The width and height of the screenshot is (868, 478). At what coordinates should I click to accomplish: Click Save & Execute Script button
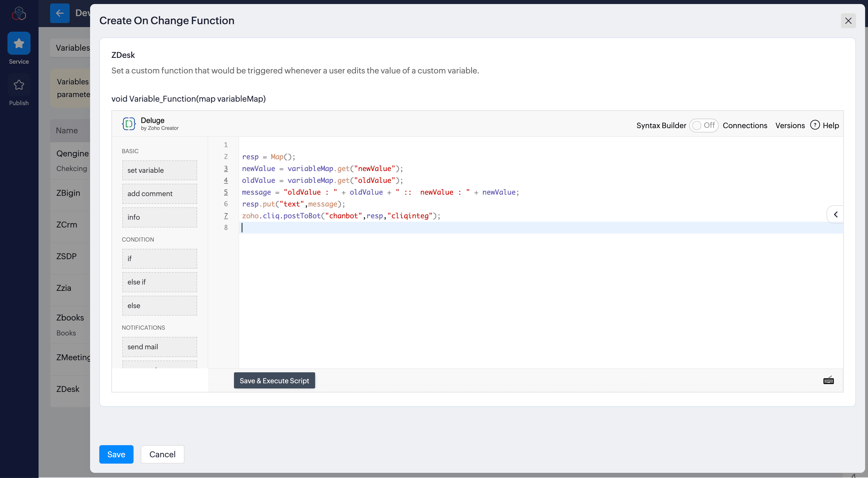point(274,381)
